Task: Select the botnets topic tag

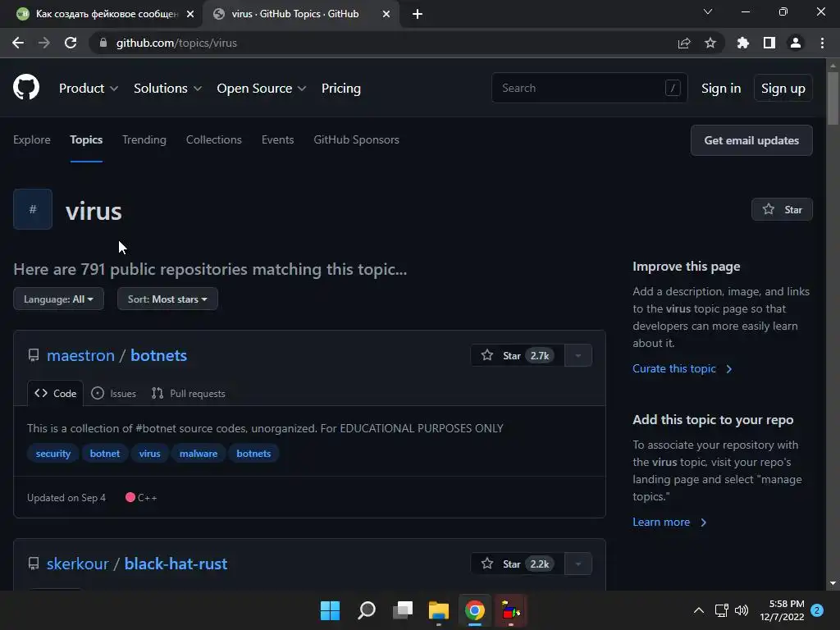Action: click(x=253, y=453)
